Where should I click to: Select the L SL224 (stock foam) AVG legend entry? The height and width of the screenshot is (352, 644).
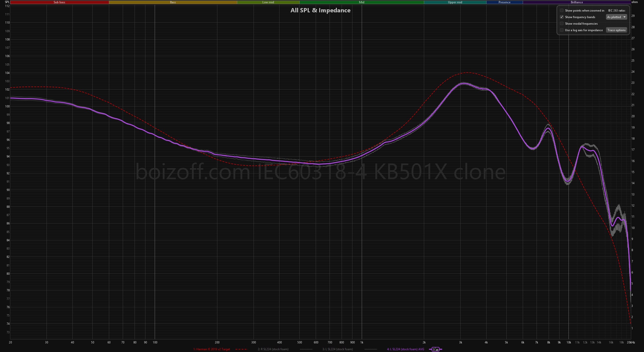tap(406, 349)
